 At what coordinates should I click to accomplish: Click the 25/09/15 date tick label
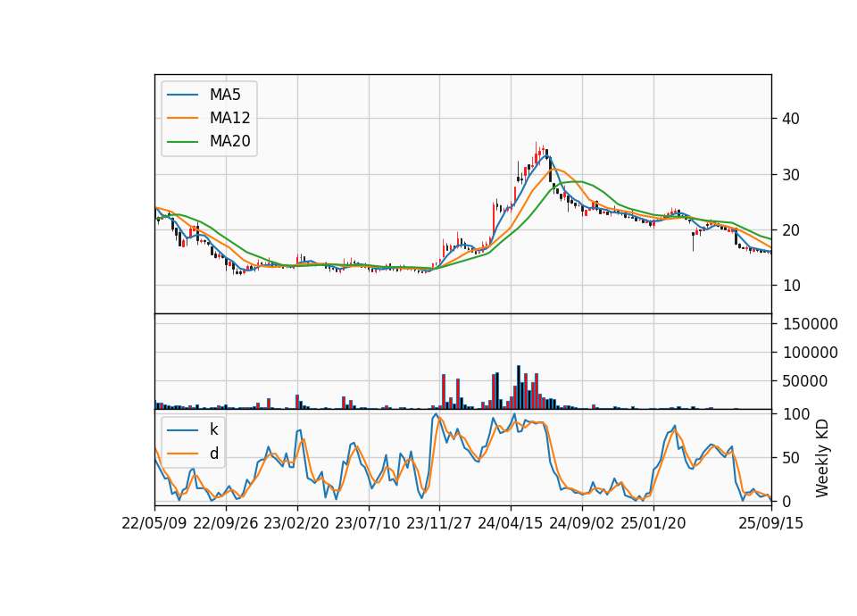(771, 523)
